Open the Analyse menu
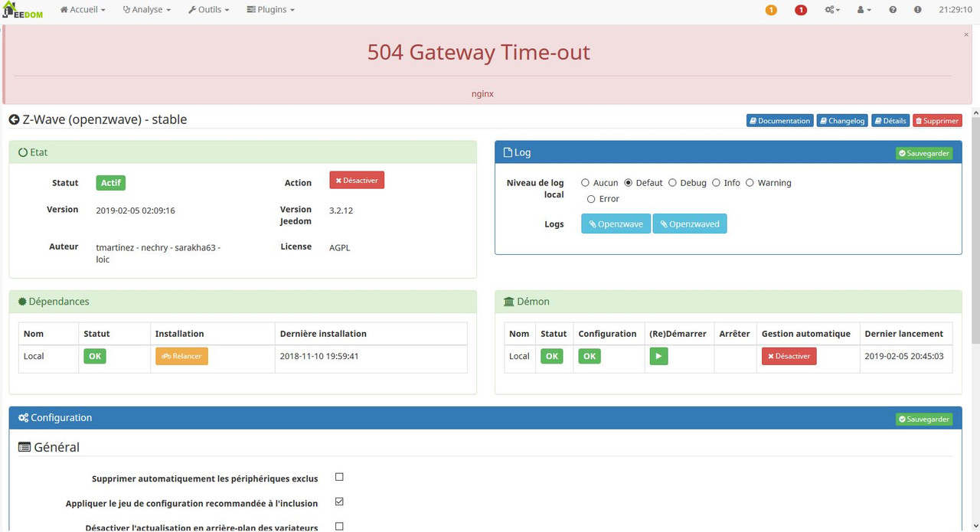980x532 pixels. click(147, 10)
